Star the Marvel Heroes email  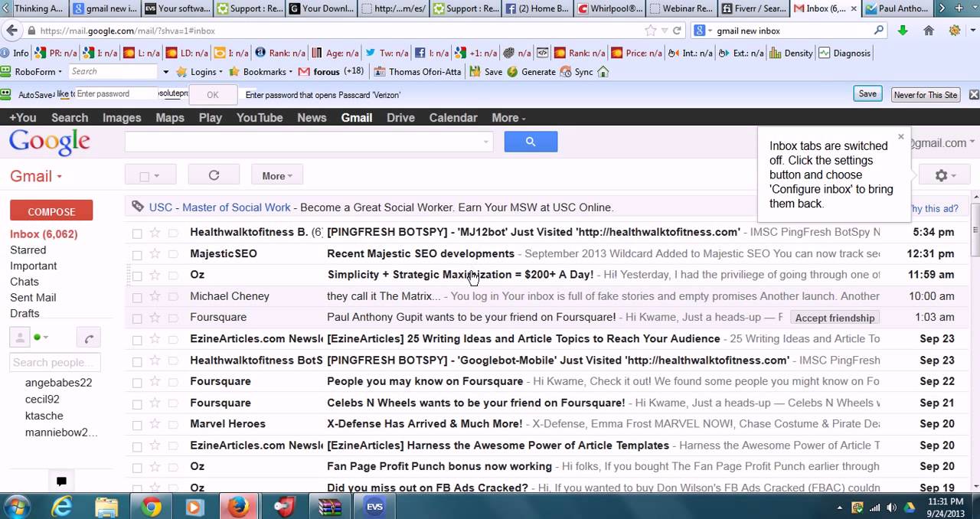point(155,424)
